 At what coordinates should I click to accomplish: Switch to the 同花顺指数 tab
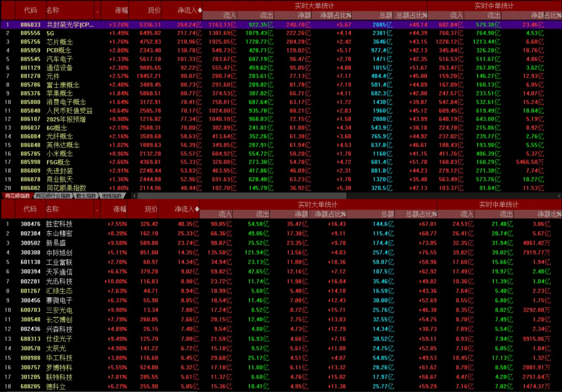(x=17, y=196)
